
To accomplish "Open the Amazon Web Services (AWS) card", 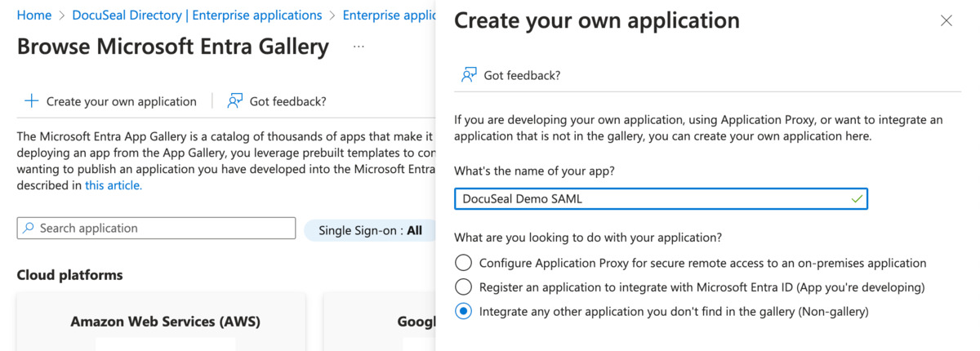I will 162,322.
